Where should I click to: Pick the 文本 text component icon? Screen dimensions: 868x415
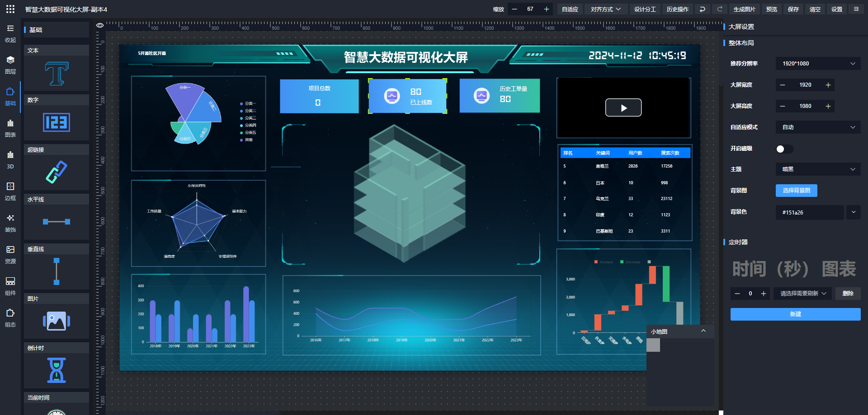pyautogui.click(x=57, y=74)
